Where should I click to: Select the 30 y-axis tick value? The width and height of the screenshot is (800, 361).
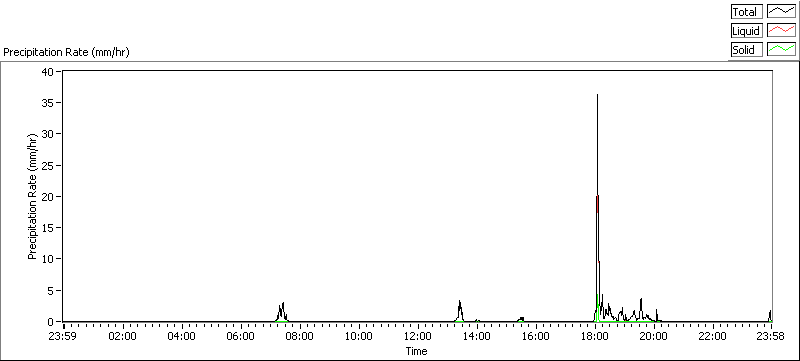pyautogui.click(x=48, y=134)
